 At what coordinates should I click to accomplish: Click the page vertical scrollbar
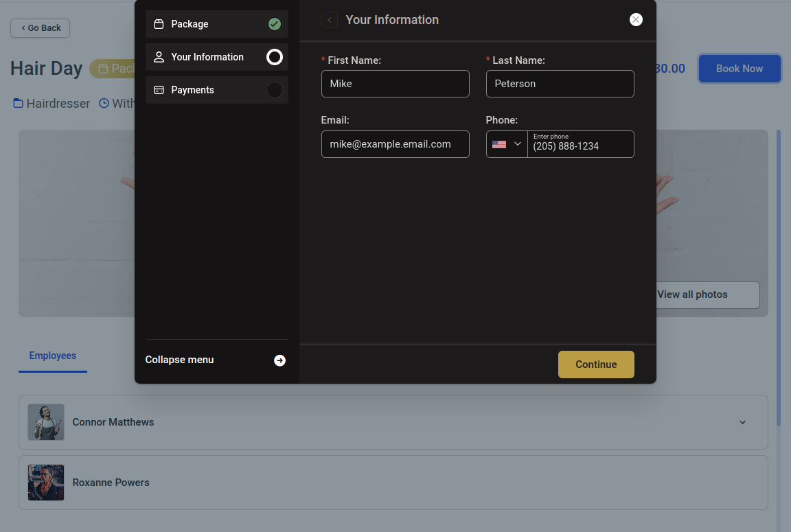[778, 275]
